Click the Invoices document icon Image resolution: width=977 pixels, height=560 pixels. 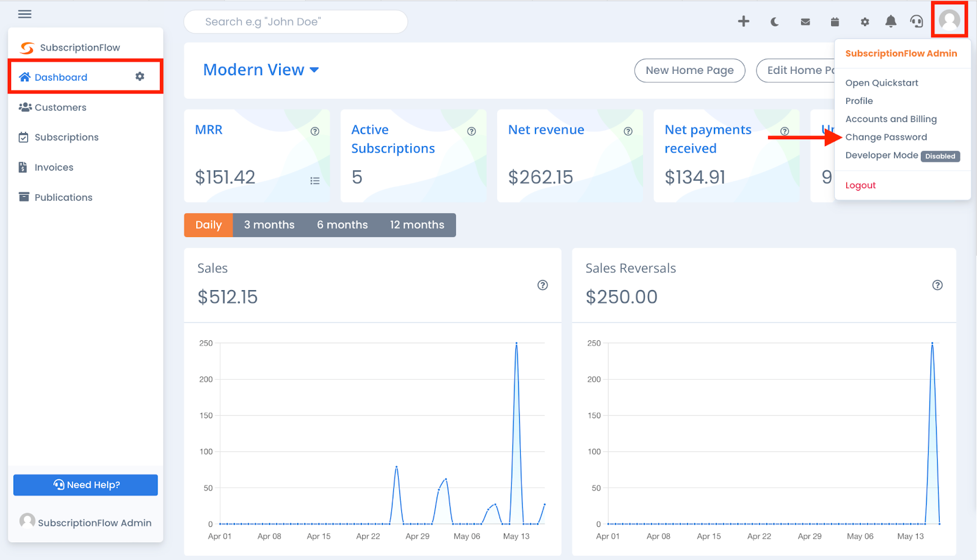[x=23, y=167]
